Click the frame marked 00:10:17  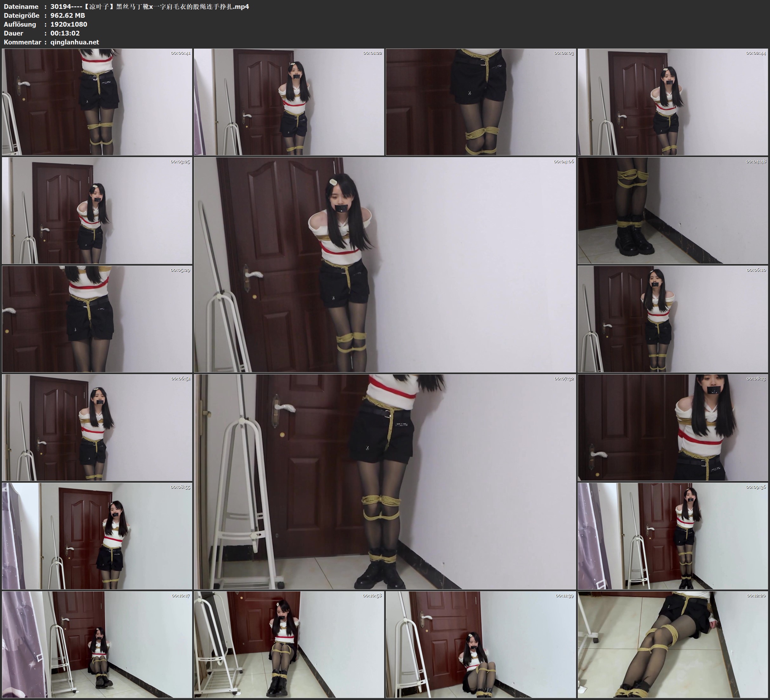pos(97,644)
